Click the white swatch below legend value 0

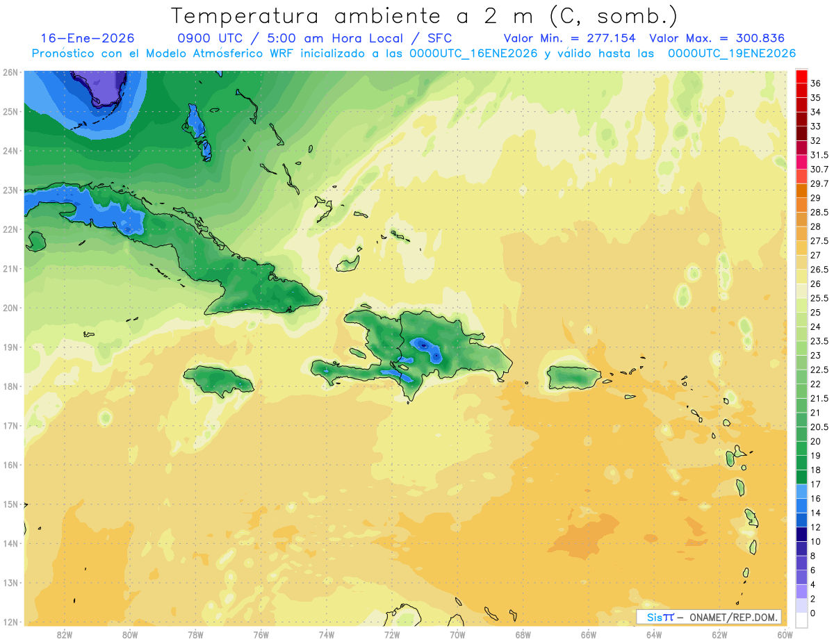[801, 620]
